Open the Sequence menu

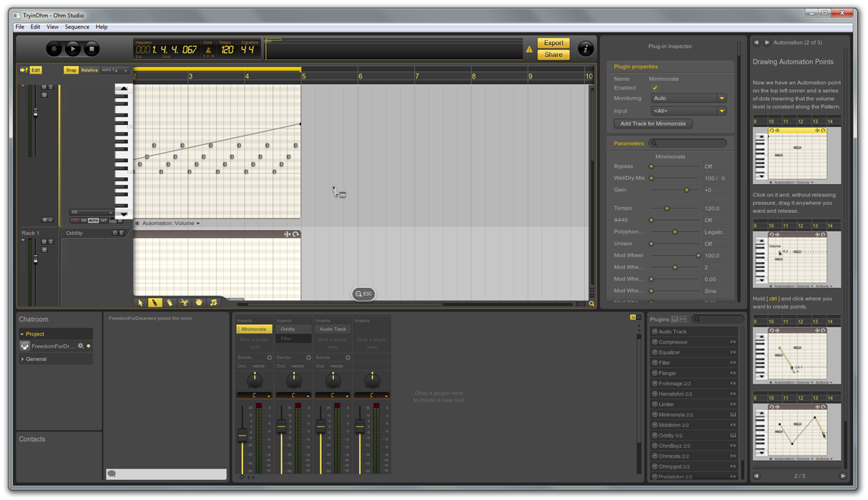point(77,27)
